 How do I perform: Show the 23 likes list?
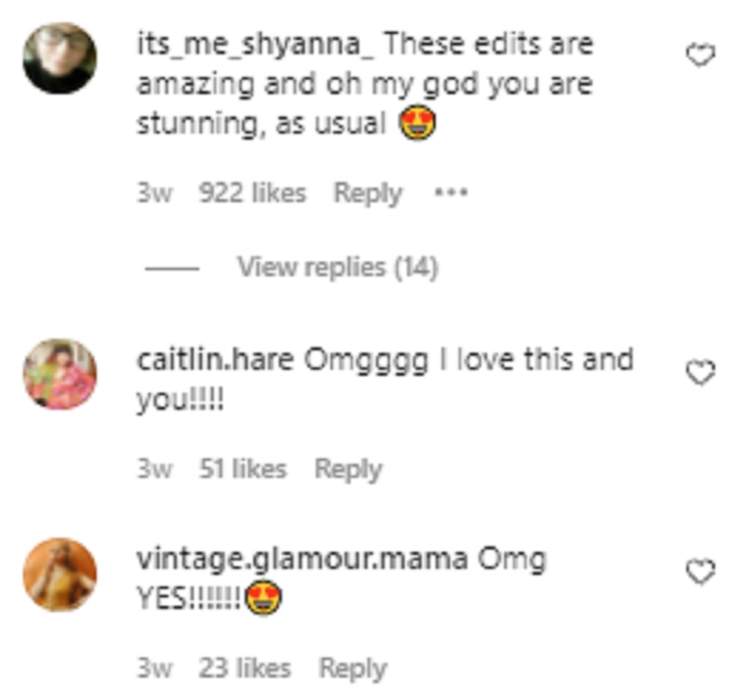click(244, 668)
